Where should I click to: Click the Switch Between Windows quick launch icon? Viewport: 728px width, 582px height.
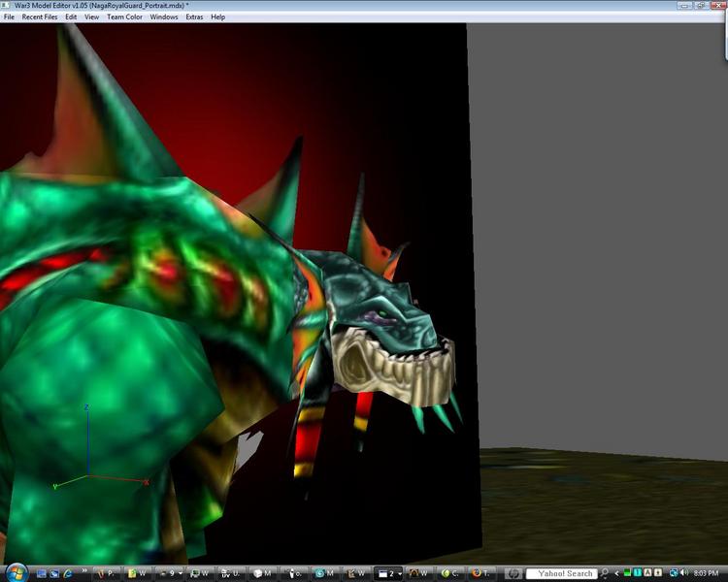click(54, 573)
